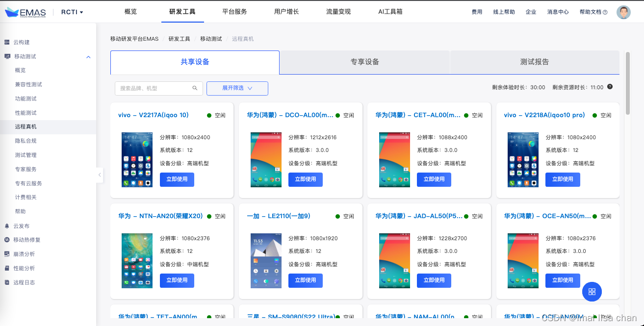
Task: Click the 移动热修复 sidebar icon
Action: (x=7, y=240)
